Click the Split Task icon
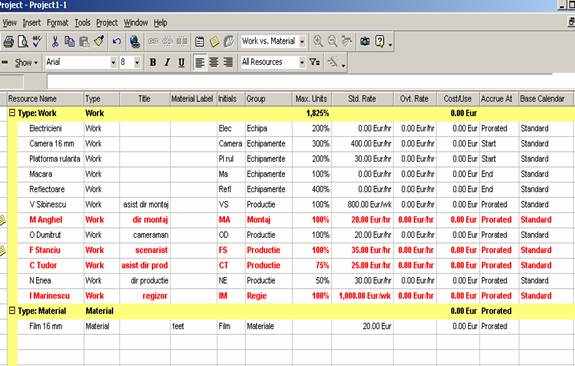The height and width of the screenshot is (366, 575). 182,41
